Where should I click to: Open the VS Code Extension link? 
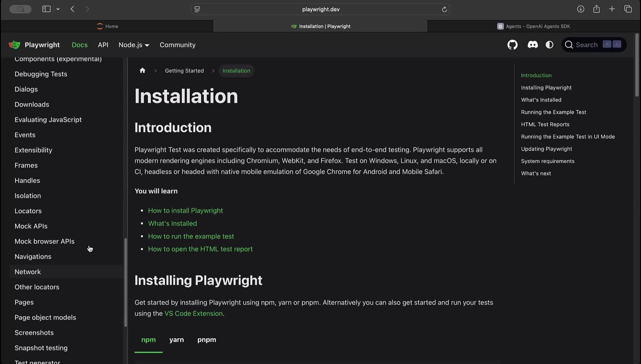[193, 313]
